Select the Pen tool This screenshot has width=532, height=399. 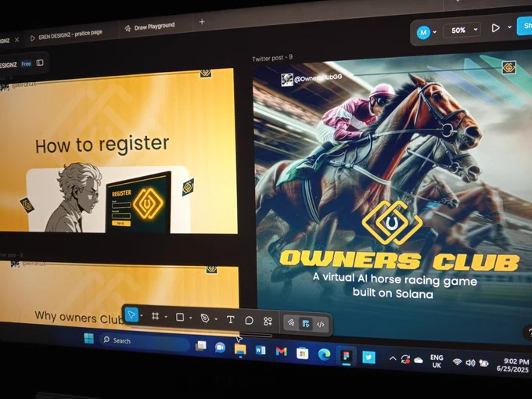pos(205,318)
